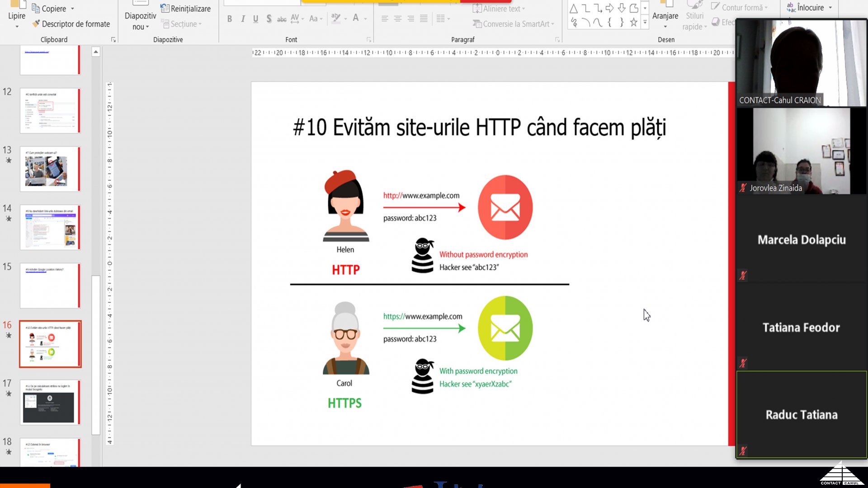The image size is (868, 488).
Task: Toggle italic text formatting
Action: click(x=243, y=19)
